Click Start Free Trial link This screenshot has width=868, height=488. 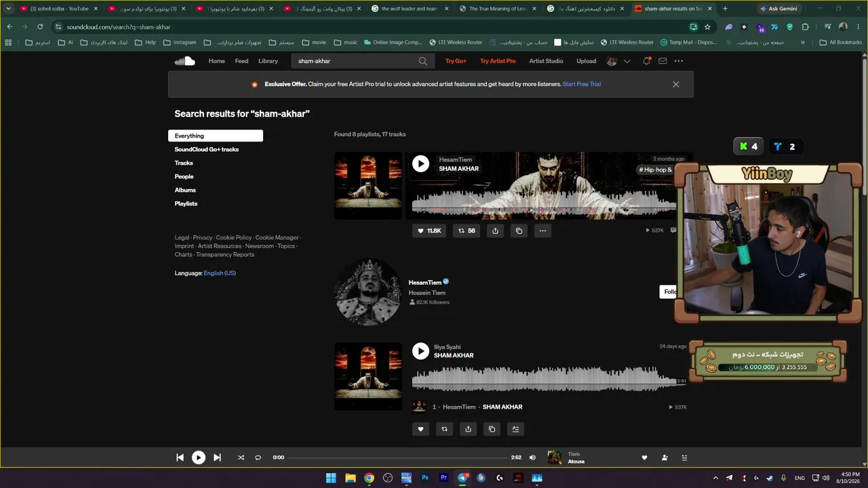[581, 84]
